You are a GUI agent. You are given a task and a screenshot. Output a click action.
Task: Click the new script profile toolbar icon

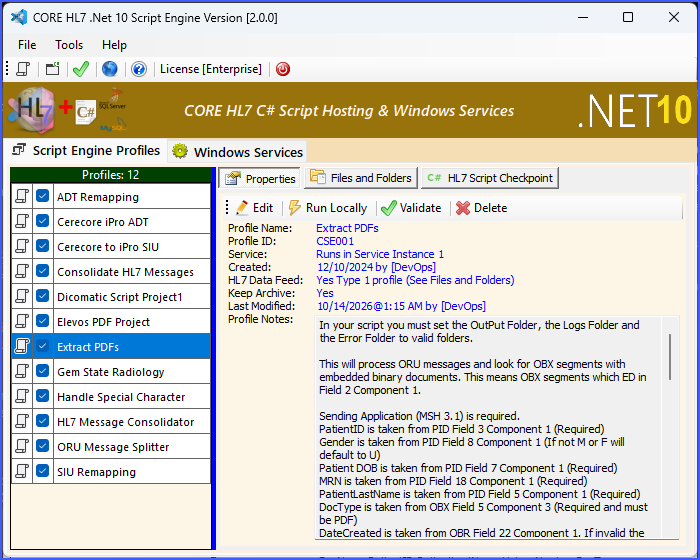coord(23,69)
